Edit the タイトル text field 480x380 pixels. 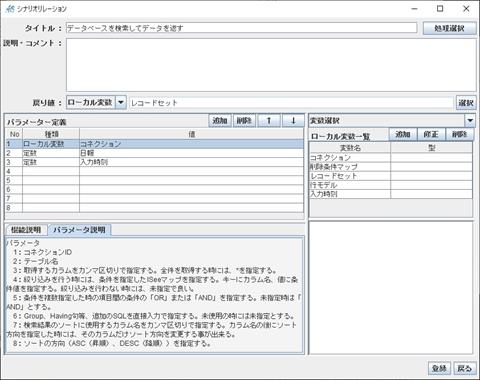click(x=241, y=28)
